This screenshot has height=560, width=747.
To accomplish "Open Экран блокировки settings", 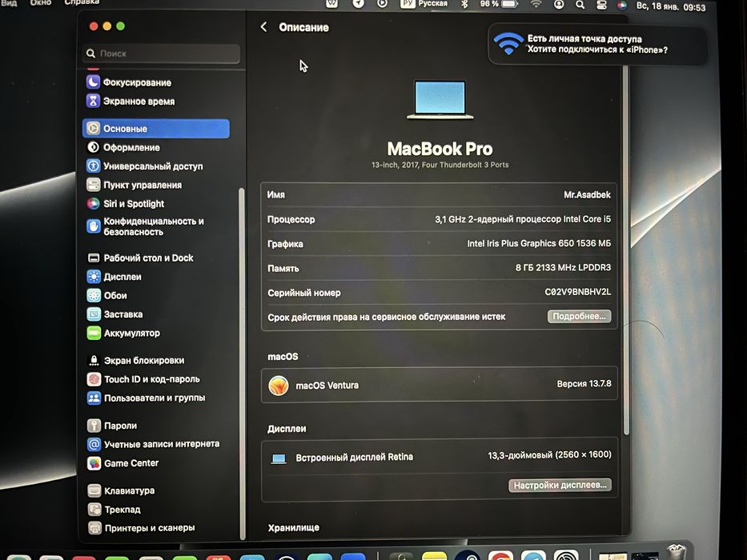I will 136,361.
